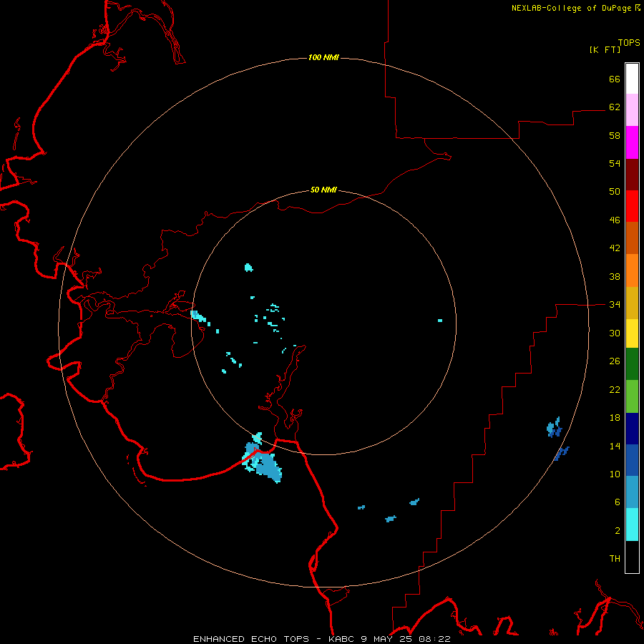Viewport: 644px width, 644px height.
Task: Click the legend value "30"
Action: coord(615,333)
